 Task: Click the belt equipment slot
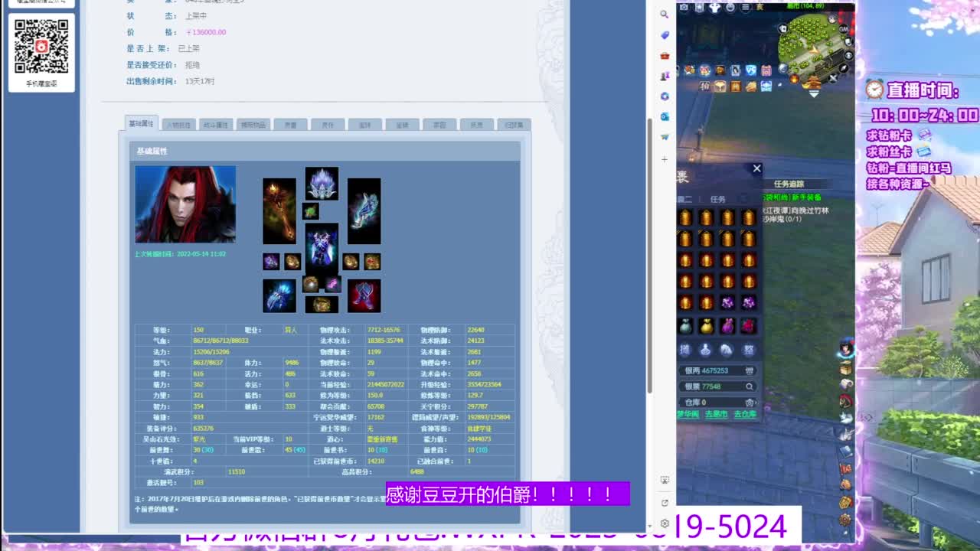tap(322, 304)
